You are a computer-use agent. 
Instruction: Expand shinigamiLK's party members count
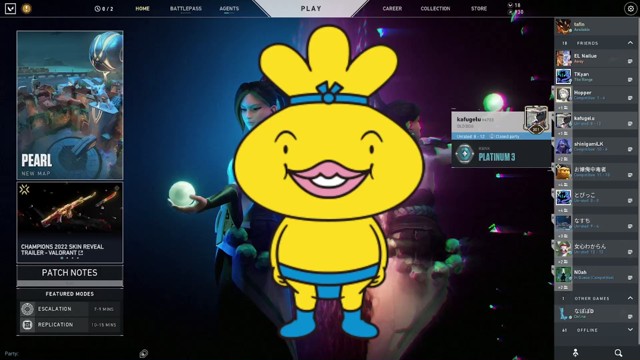click(x=563, y=159)
